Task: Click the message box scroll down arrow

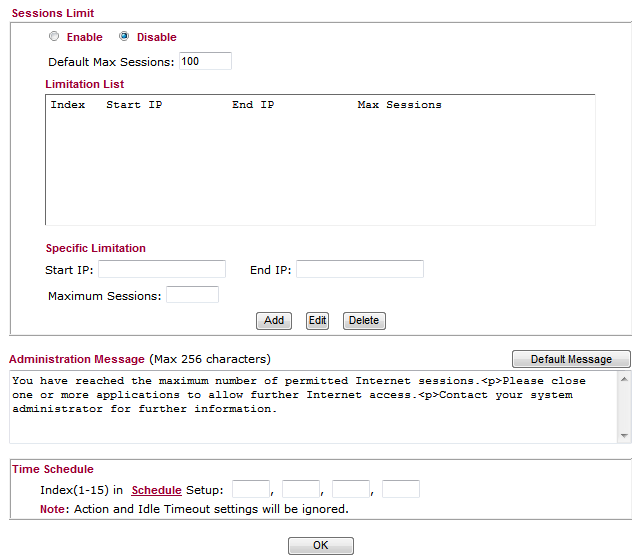Action: coord(624,436)
